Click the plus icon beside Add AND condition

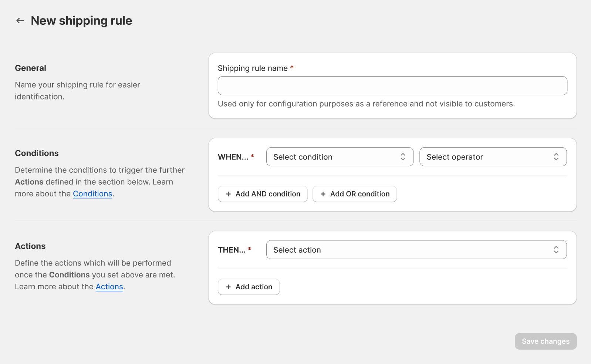pyautogui.click(x=228, y=194)
